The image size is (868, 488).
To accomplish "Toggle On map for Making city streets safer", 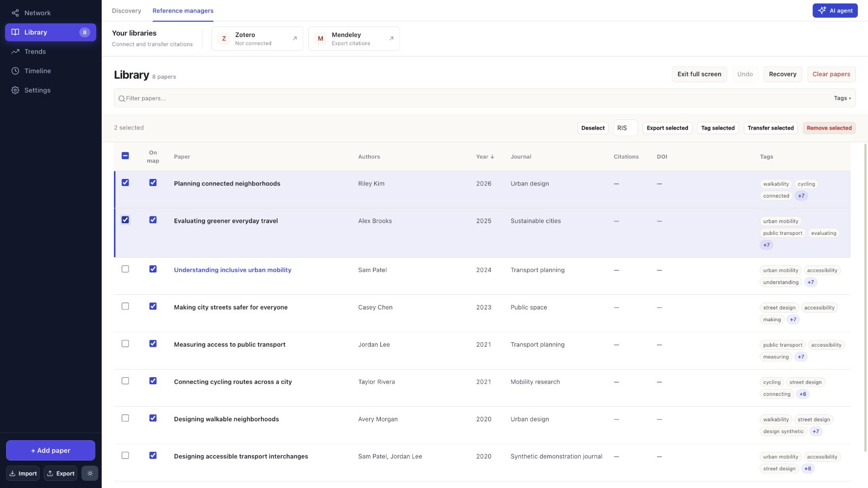I will tap(153, 306).
